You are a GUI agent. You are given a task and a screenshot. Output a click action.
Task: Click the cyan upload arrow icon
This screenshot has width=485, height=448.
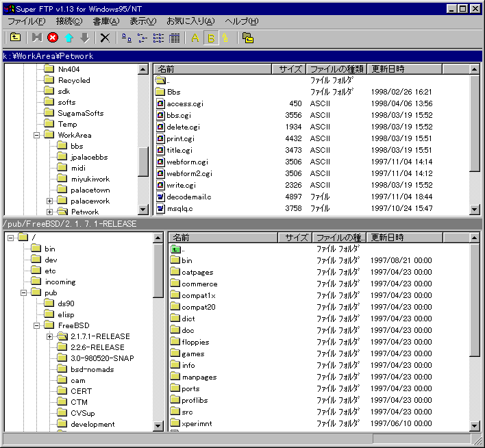pos(69,38)
